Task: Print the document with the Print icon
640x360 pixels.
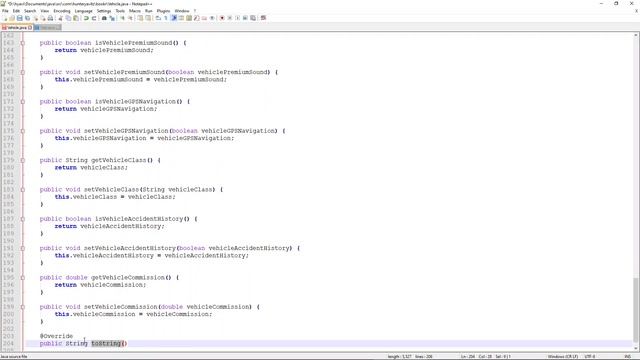Action: pos(50,18)
